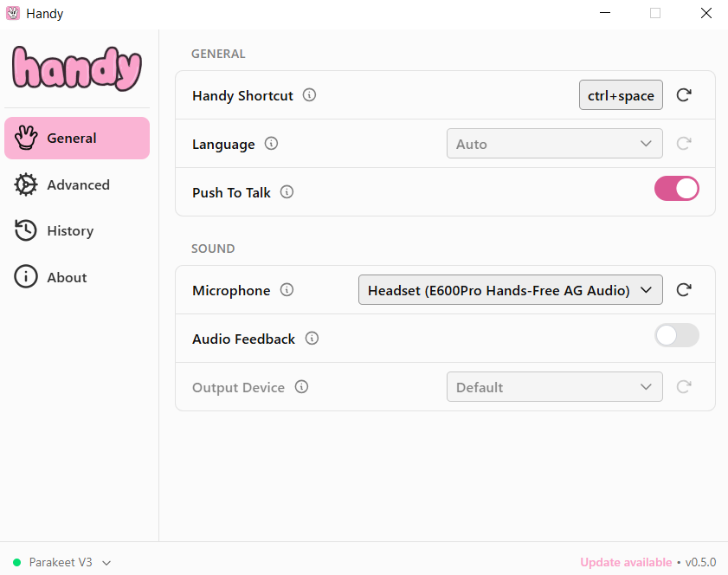
Task: Click the info icon beside Audio Feedback
Action: (312, 339)
